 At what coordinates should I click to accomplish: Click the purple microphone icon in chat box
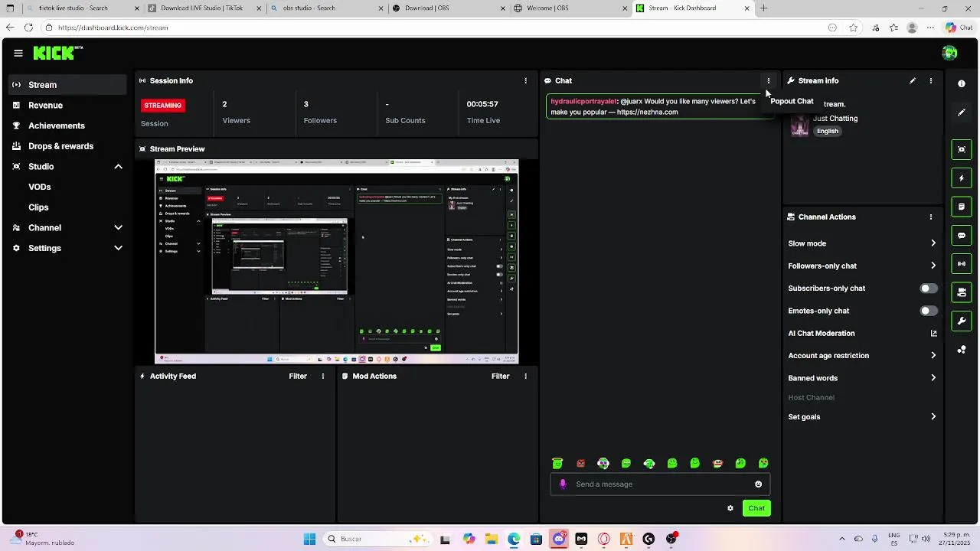click(563, 484)
